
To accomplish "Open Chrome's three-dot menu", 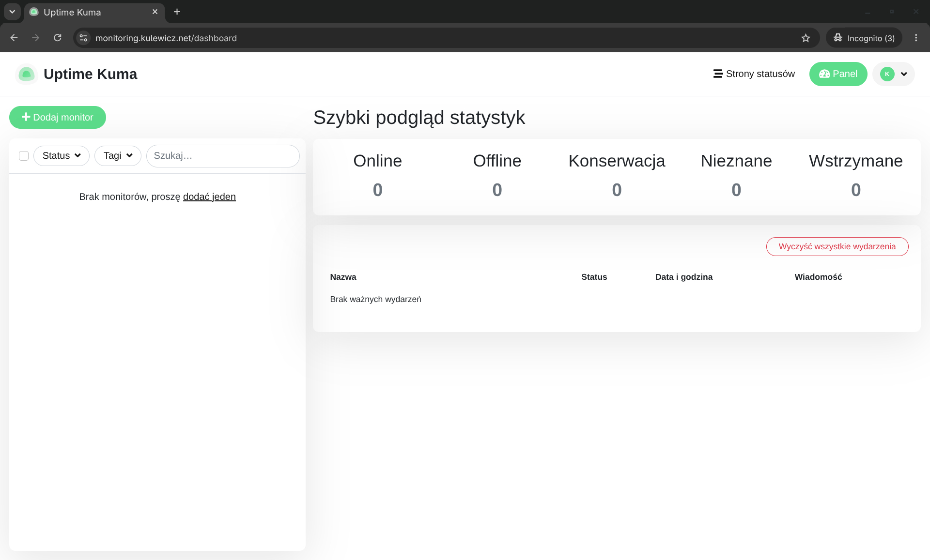I will point(916,38).
